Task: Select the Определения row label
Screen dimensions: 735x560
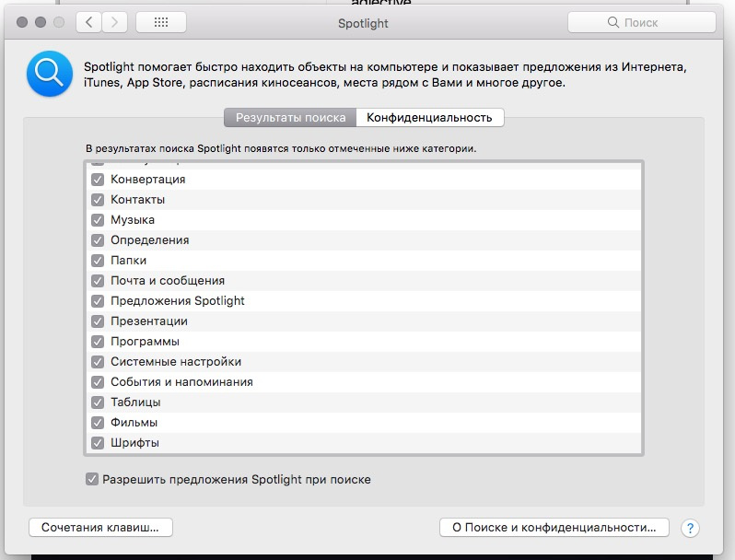Action: point(149,240)
